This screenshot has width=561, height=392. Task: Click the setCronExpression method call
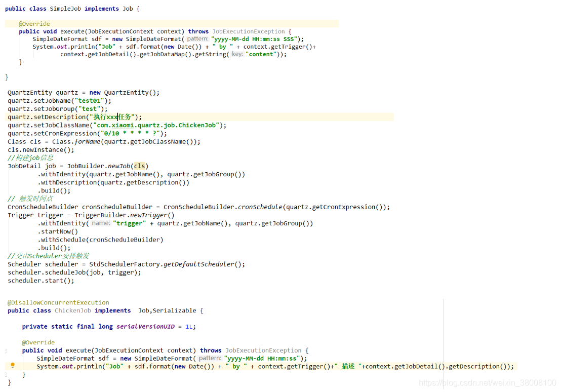click(65, 134)
